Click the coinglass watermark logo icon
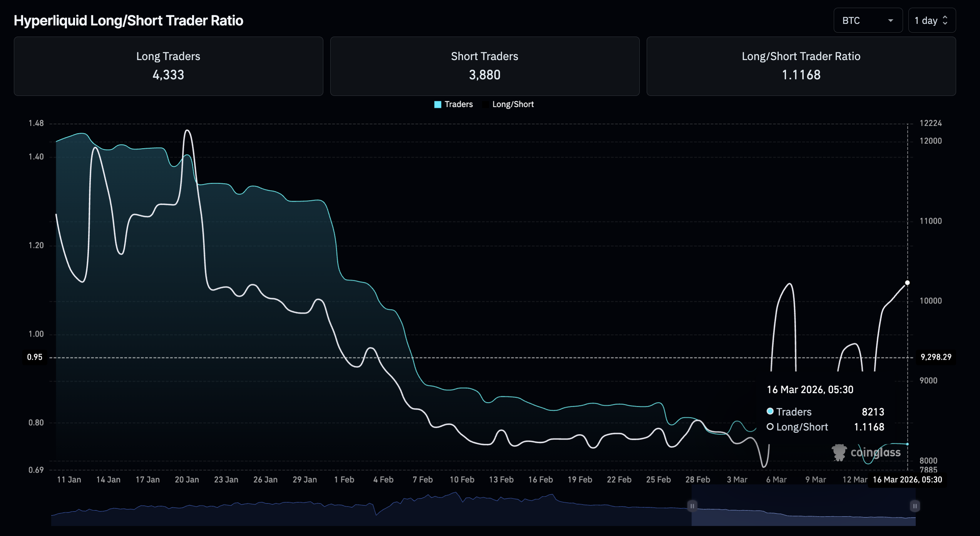980x536 pixels. pos(839,452)
